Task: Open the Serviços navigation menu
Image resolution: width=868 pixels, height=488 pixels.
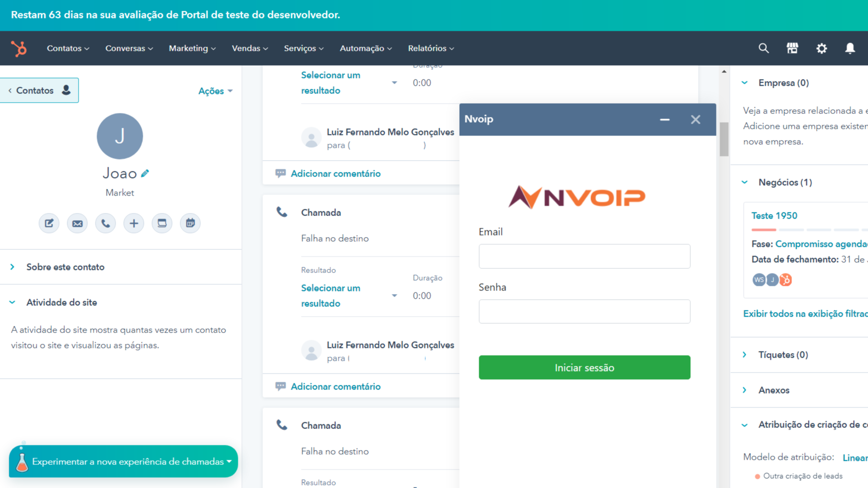Action: (304, 48)
